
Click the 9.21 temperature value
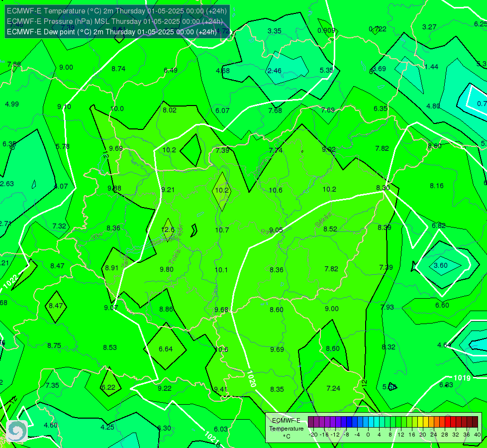click(168, 190)
